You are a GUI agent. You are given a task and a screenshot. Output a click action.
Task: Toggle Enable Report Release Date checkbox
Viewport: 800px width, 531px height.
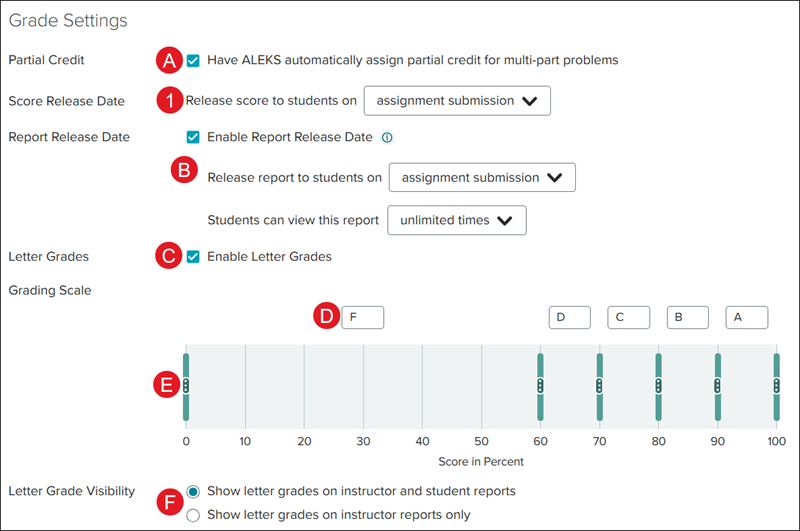click(x=193, y=137)
